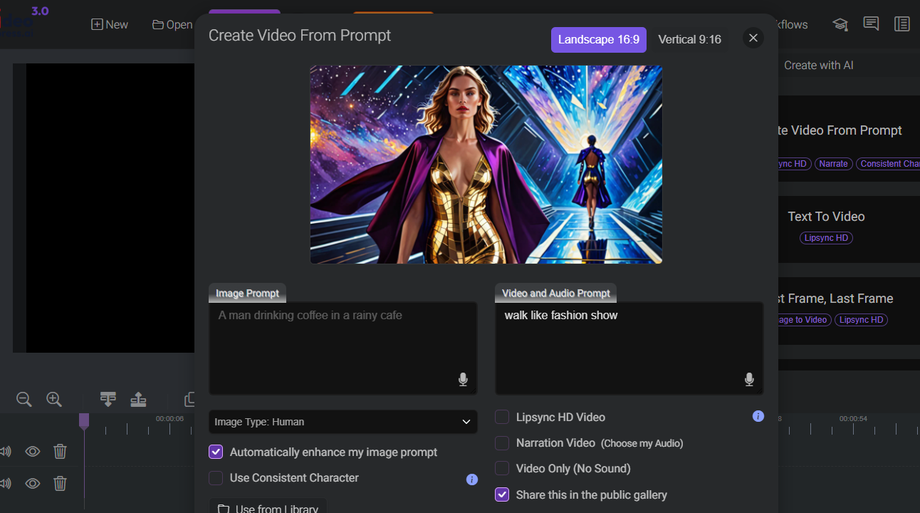Click the export track up-arrow icon in timeline toolbar
Image resolution: width=920 pixels, height=513 pixels.
(x=138, y=399)
